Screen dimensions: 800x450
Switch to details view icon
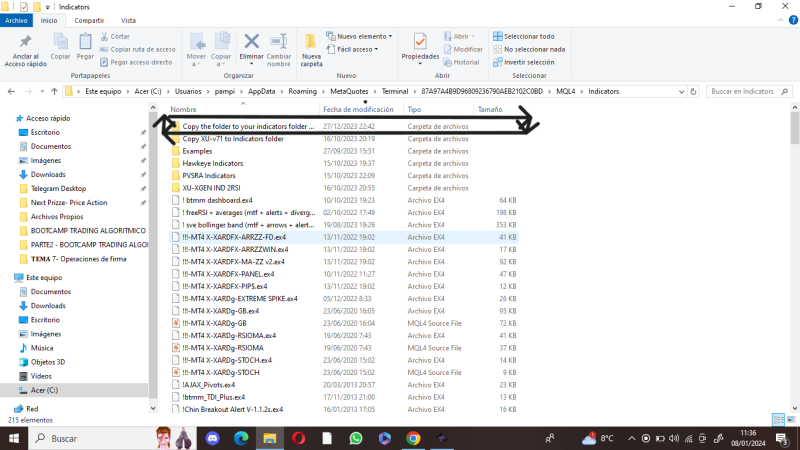point(779,420)
